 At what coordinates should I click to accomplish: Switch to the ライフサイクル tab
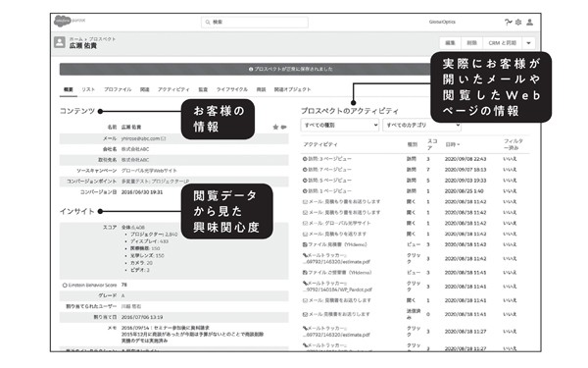tap(231, 89)
